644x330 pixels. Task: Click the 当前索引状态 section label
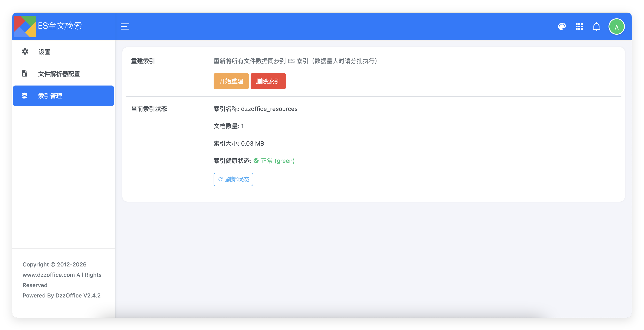[x=149, y=109]
